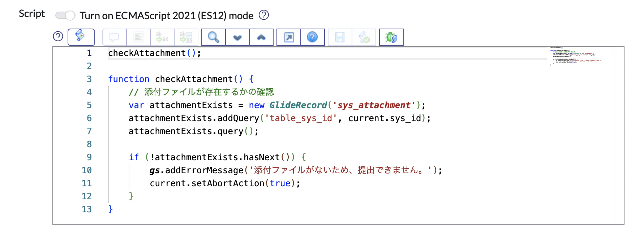Screen dimensions: 644x238
Task: Open editor help with blue question icon
Action: tap(313, 37)
